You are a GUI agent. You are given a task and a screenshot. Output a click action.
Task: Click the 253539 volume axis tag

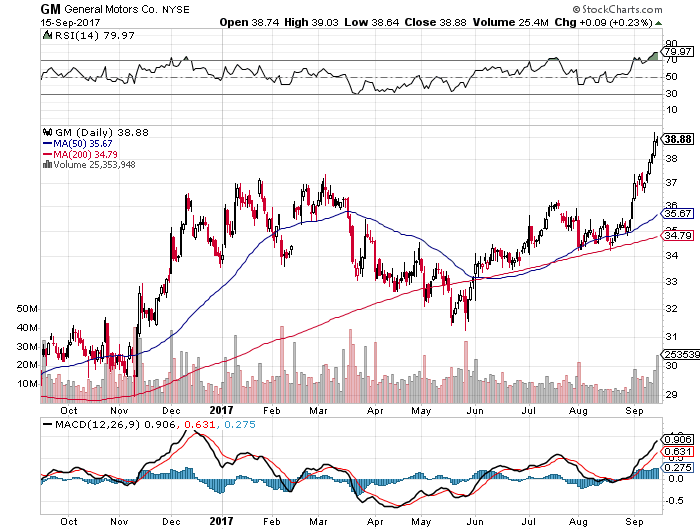[681, 355]
